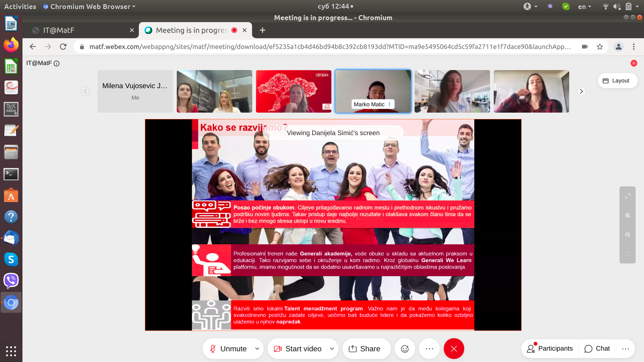Go back in browser history

click(33, 47)
